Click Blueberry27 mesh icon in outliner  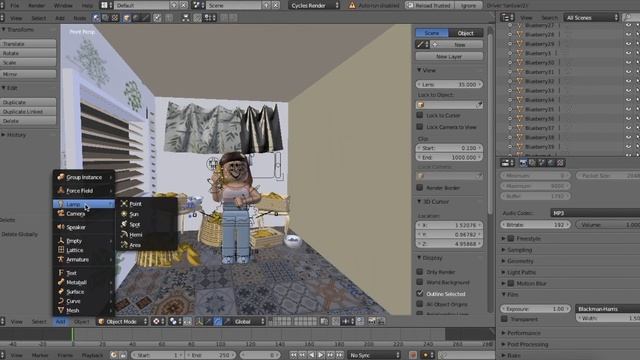(520, 25)
